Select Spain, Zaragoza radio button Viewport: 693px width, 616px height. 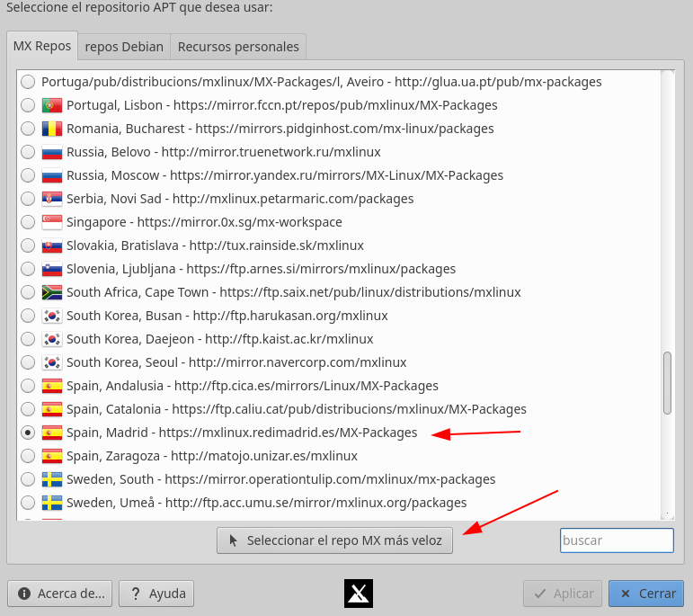point(28,456)
